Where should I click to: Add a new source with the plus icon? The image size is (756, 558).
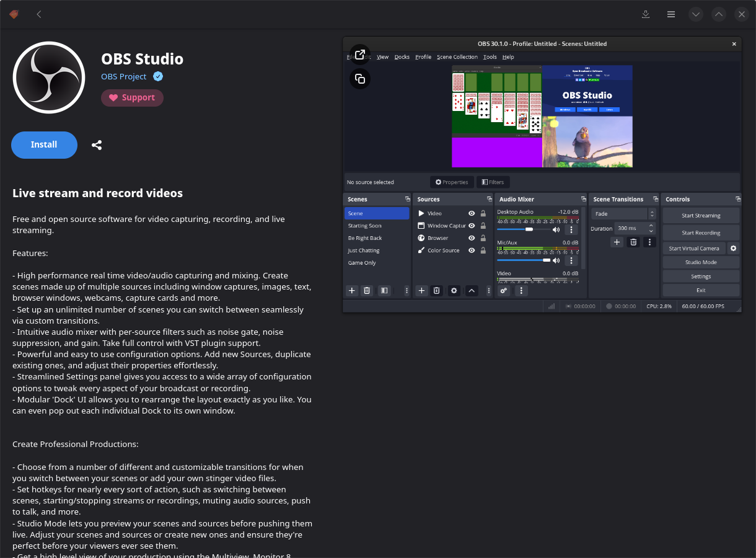point(421,290)
